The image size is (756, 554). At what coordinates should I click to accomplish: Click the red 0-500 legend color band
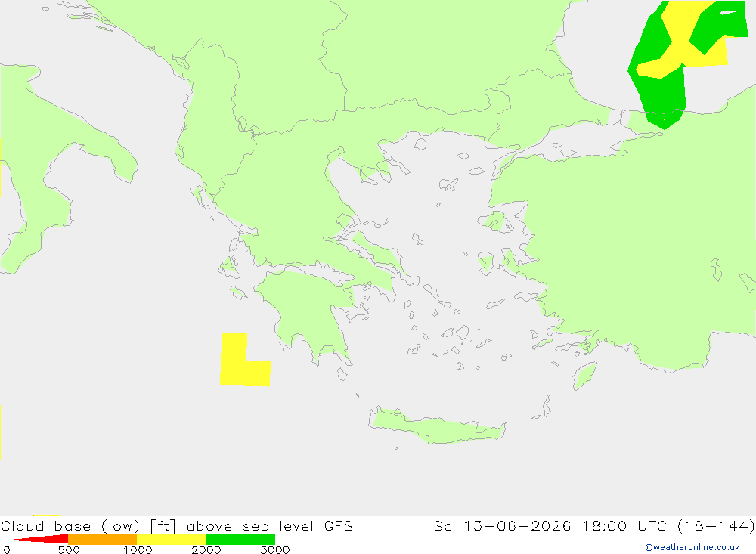[x=38, y=539]
